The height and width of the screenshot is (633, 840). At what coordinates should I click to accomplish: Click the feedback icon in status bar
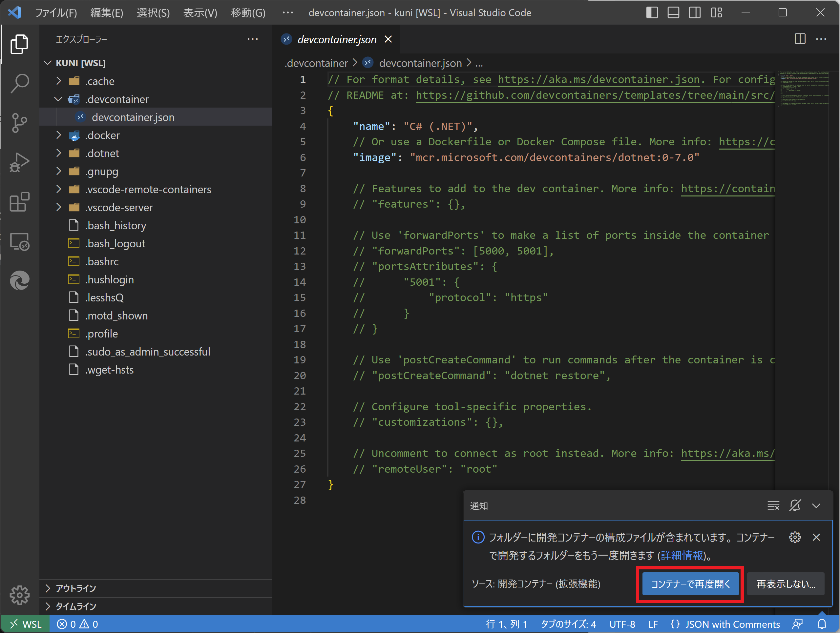click(x=797, y=624)
